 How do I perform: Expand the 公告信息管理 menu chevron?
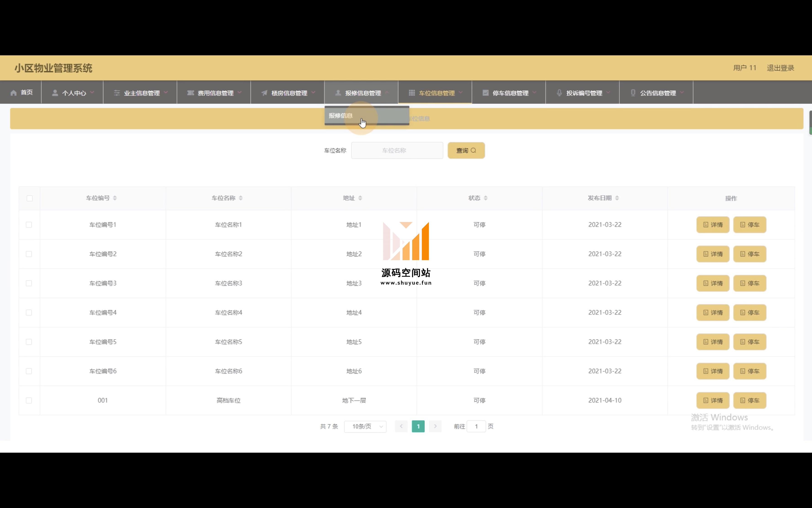click(x=682, y=92)
